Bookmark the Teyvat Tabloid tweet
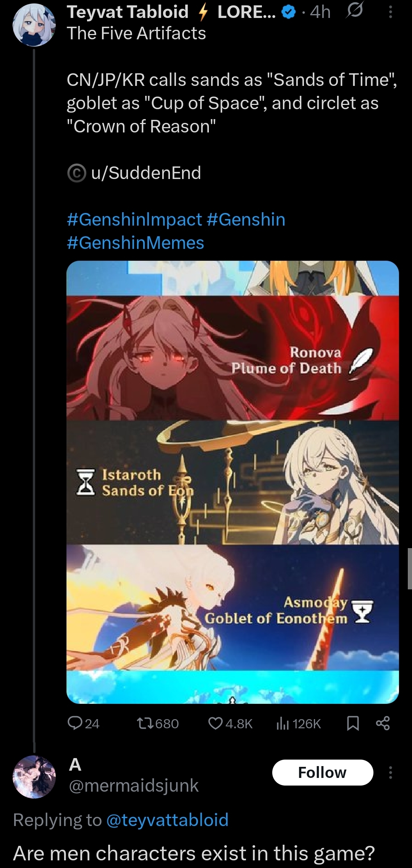This screenshot has height=868, width=412. 353,723
